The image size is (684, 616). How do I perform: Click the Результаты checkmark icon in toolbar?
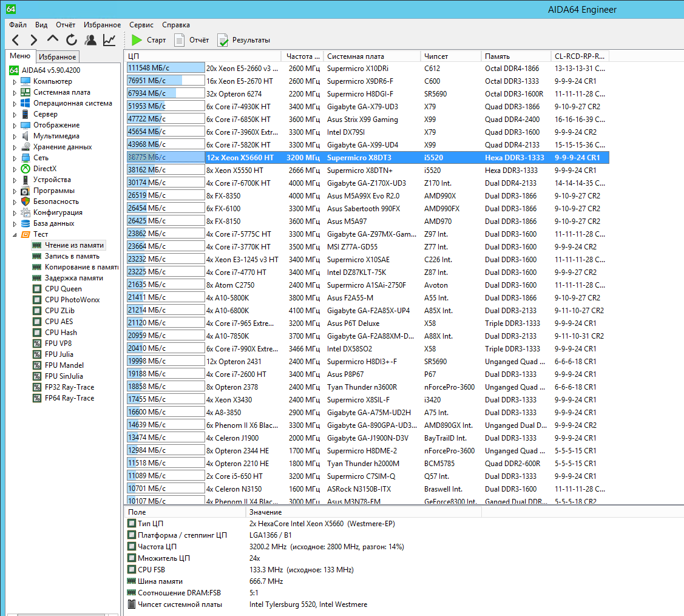[x=223, y=40]
